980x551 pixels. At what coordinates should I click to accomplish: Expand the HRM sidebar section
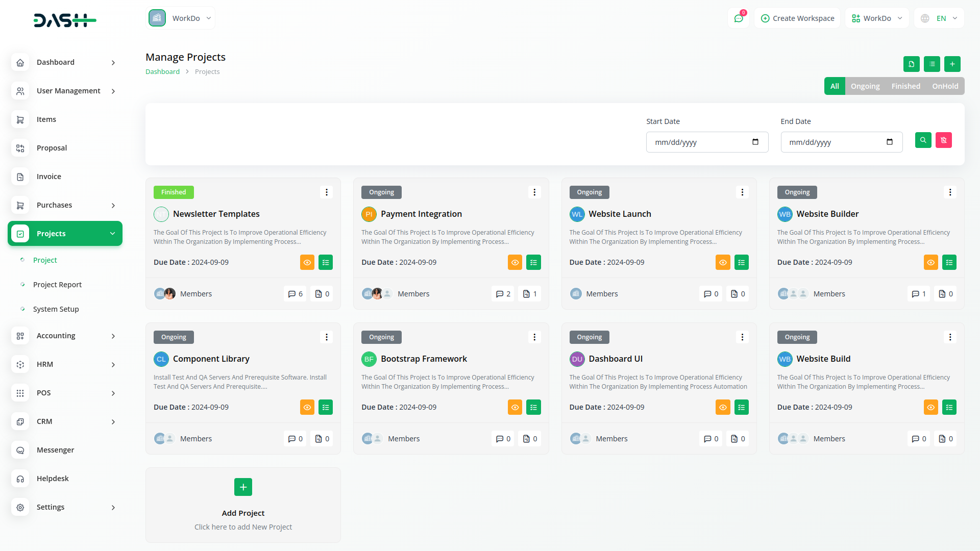(65, 364)
